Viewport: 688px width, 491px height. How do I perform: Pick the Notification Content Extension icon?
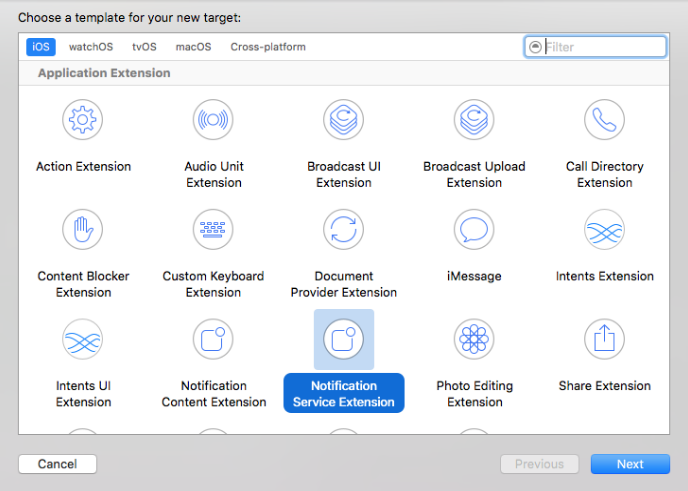[213, 340]
